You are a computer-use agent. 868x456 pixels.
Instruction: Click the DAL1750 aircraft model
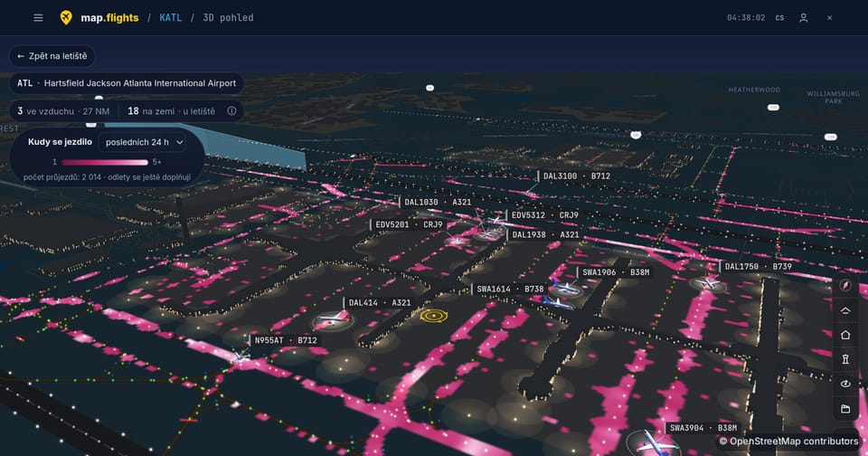(x=708, y=284)
